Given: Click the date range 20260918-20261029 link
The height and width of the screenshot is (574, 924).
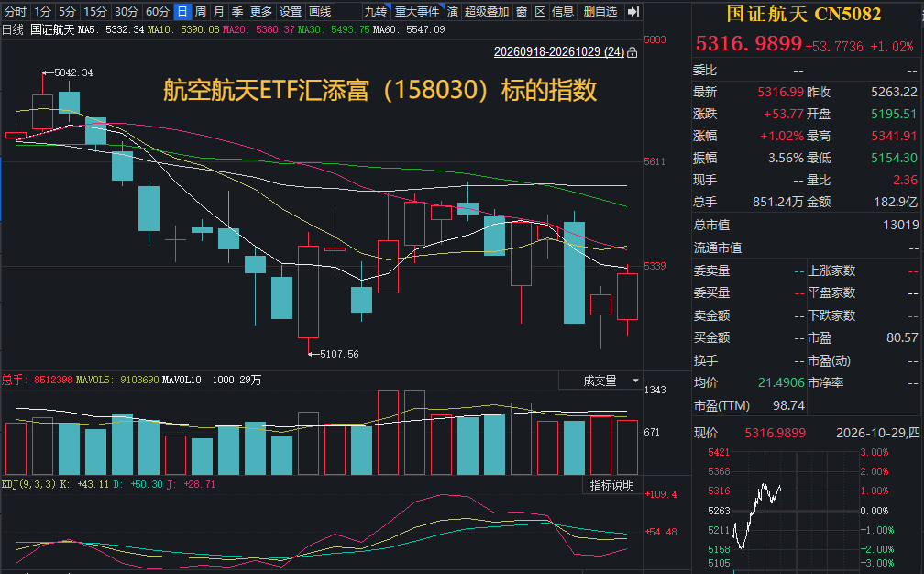Looking at the screenshot, I should pos(558,52).
